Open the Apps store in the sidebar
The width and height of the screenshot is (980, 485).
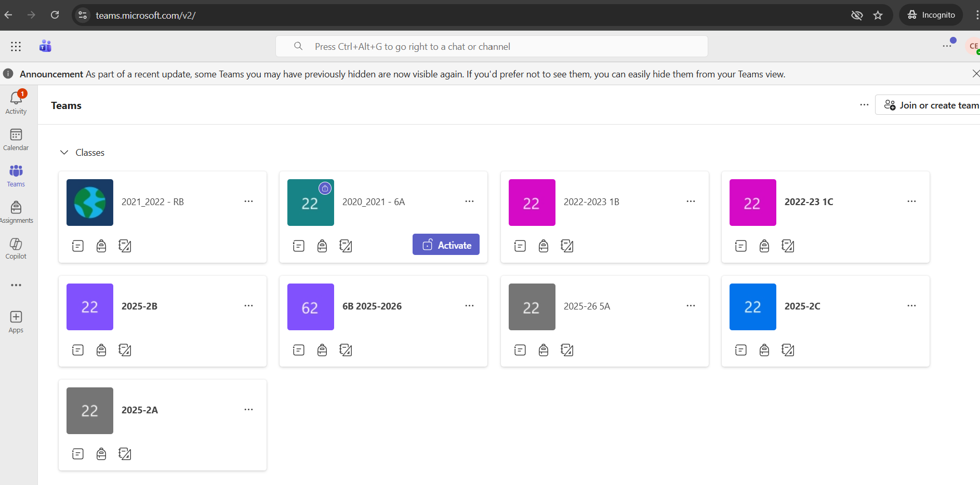(x=16, y=322)
